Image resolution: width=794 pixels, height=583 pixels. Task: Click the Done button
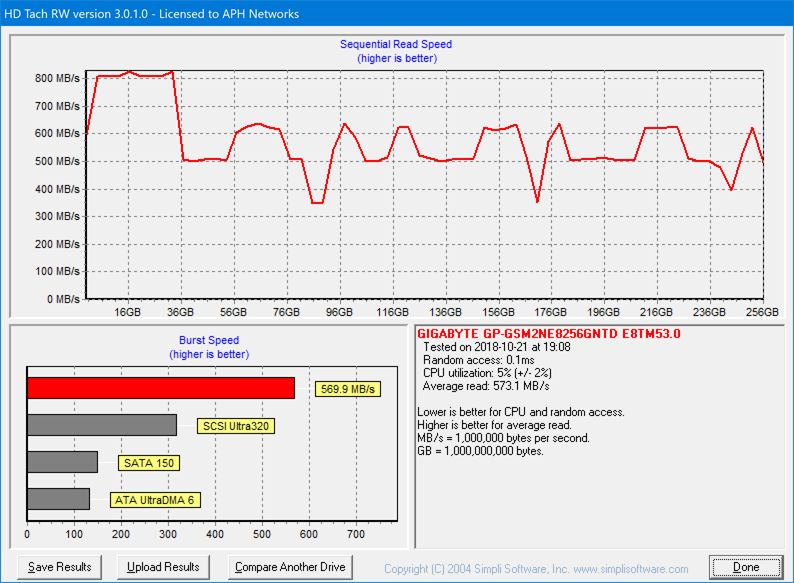pyautogui.click(x=745, y=567)
